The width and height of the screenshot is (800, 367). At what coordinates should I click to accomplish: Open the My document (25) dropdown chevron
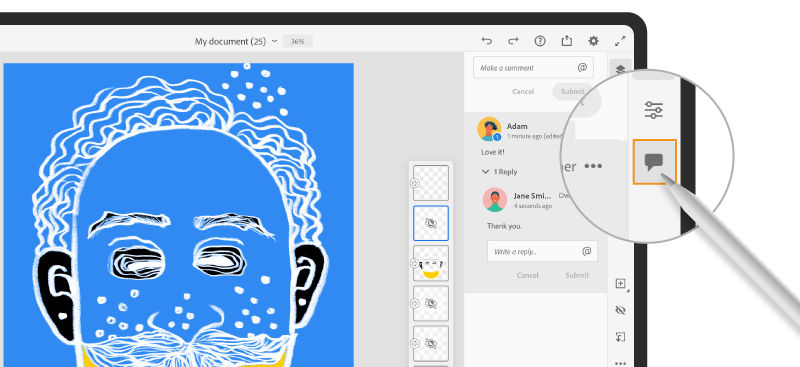click(274, 41)
